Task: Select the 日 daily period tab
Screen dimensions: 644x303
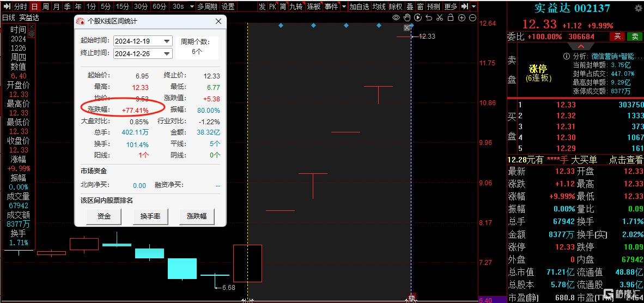Action: (x=34, y=7)
